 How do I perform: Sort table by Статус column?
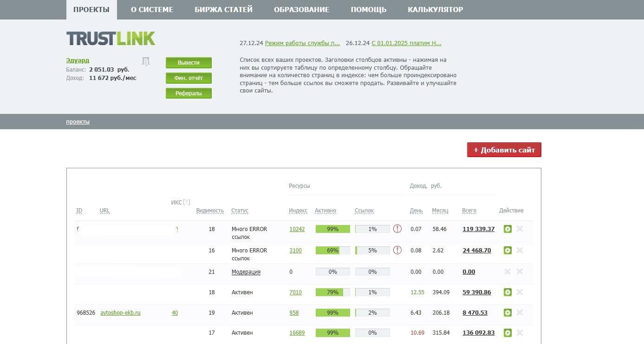[240, 211]
